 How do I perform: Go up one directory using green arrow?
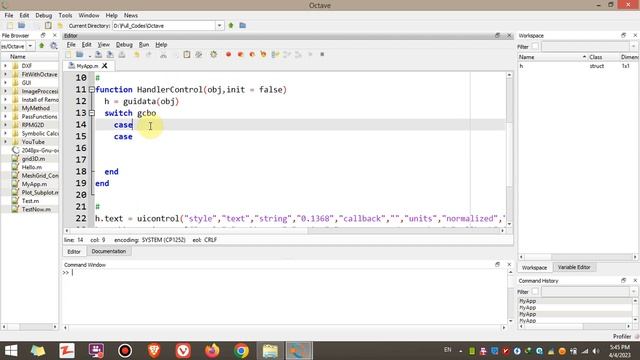(231, 26)
